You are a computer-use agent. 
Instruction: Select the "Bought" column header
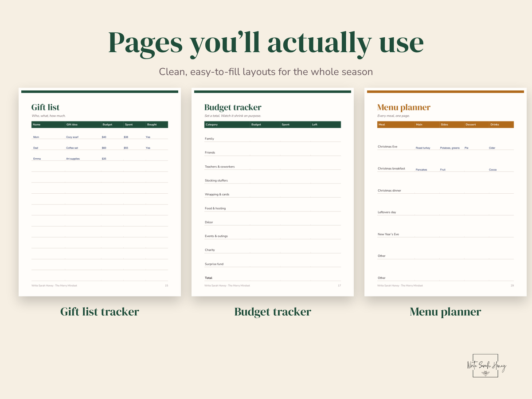pyautogui.click(x=152, y=125)
